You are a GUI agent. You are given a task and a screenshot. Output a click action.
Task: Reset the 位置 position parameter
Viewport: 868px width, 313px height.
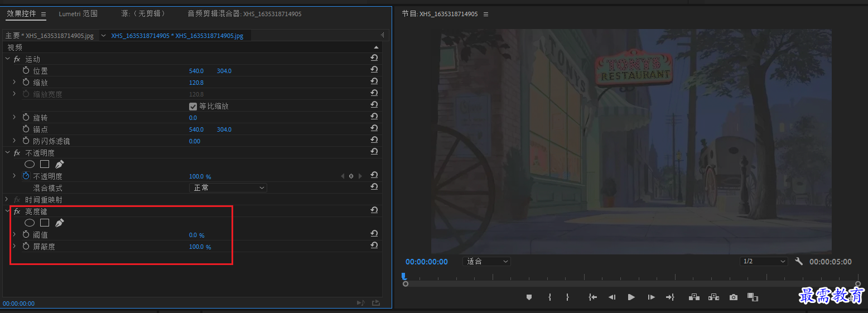[x=374, y=70]
